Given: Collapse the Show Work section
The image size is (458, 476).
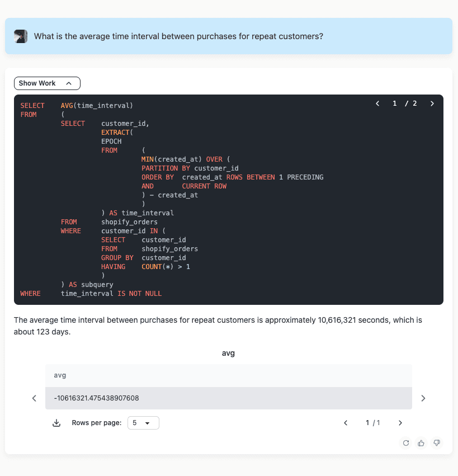Looking at the screenshot, I should [x=47, y=83].
